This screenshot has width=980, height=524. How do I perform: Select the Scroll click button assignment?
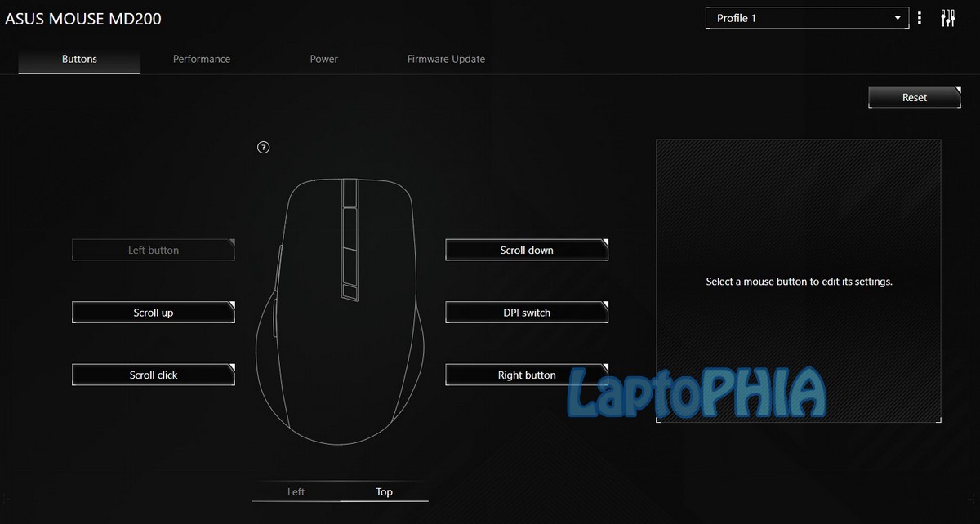[154, 375]
